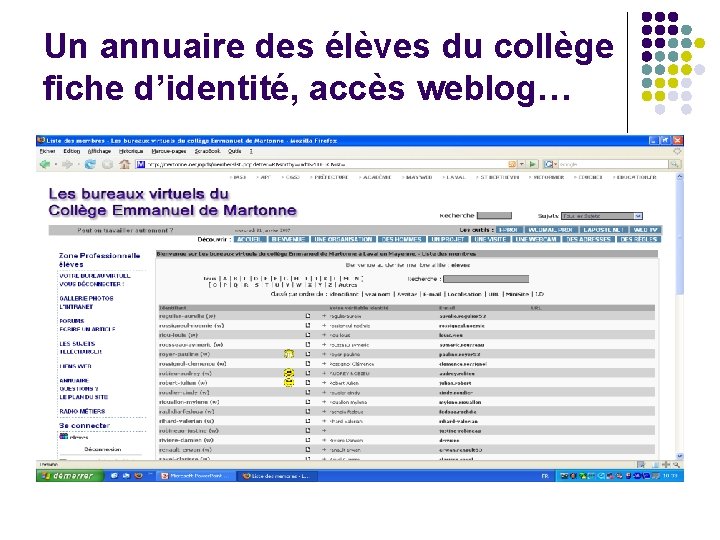720x540 pixels.
Task: Open the robert-julien member entry
Action: (x=183, y=382)
